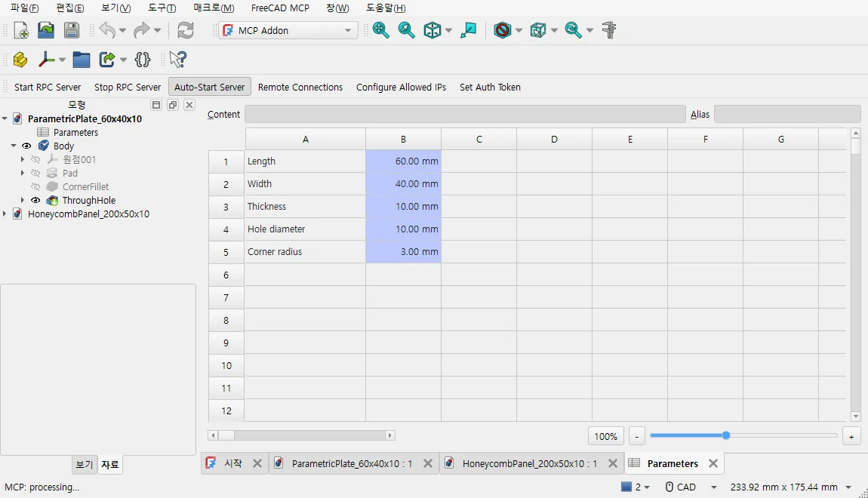Toggle Body visibility eye
The image size is (868, 498).
point(26,146)
